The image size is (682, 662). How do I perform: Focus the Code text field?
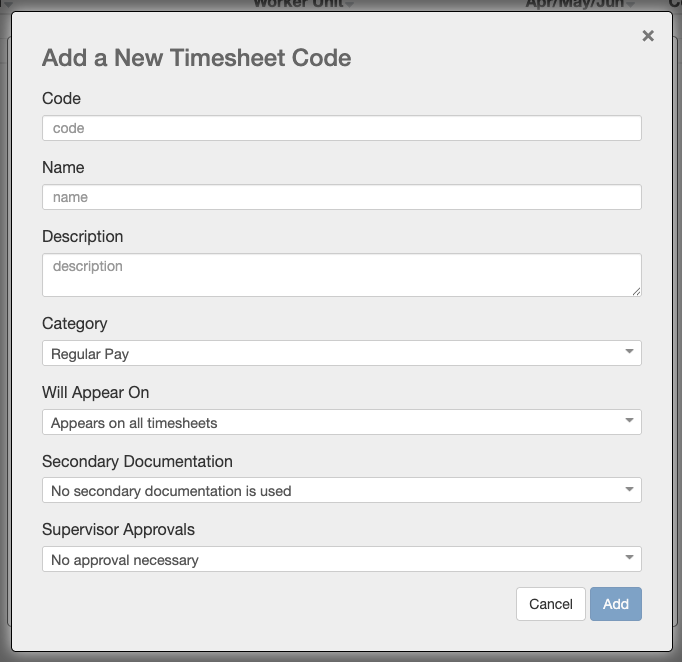[341, 128]
